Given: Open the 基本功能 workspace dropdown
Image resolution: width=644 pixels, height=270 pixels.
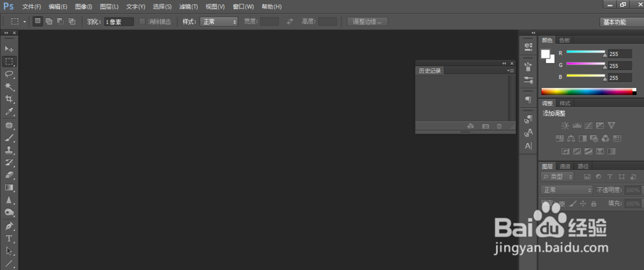Looking at the screenshot, I should [622, 22].
